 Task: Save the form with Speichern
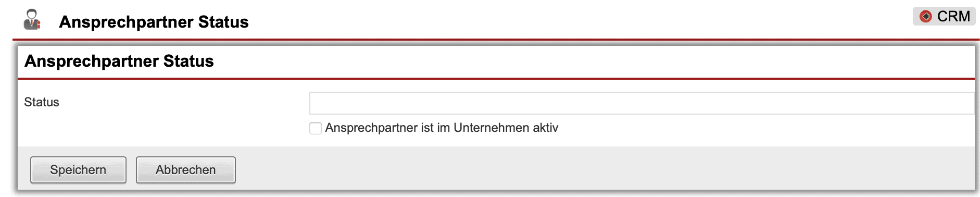coord(78,170)
